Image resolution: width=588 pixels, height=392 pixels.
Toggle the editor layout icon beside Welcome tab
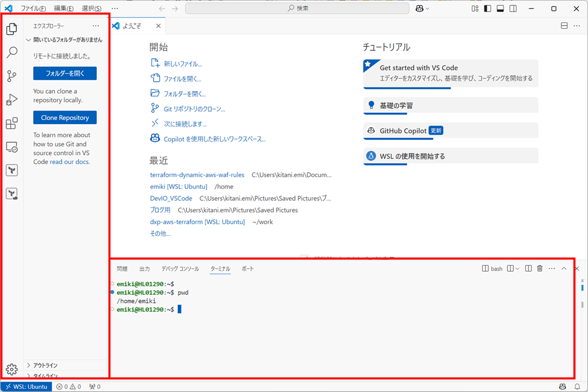564,26
